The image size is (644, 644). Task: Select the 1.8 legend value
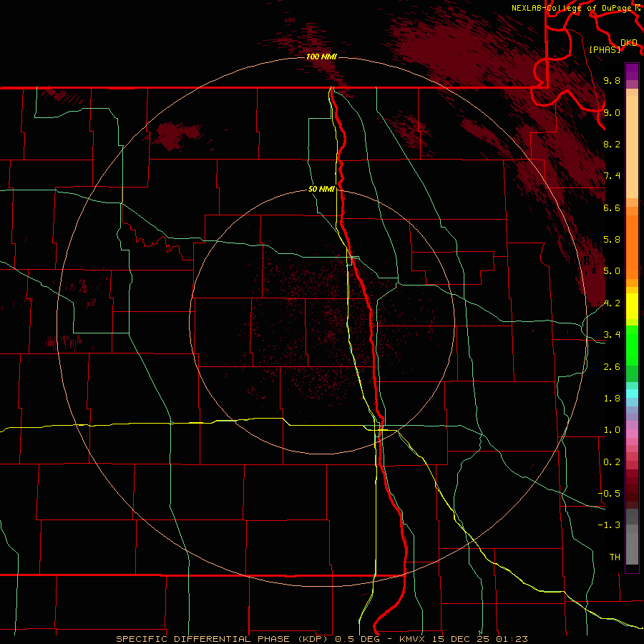pos(612,399)
